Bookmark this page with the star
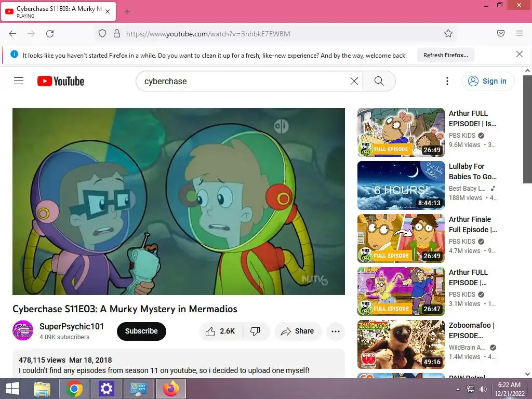532x399 pixels. [448, 34]
